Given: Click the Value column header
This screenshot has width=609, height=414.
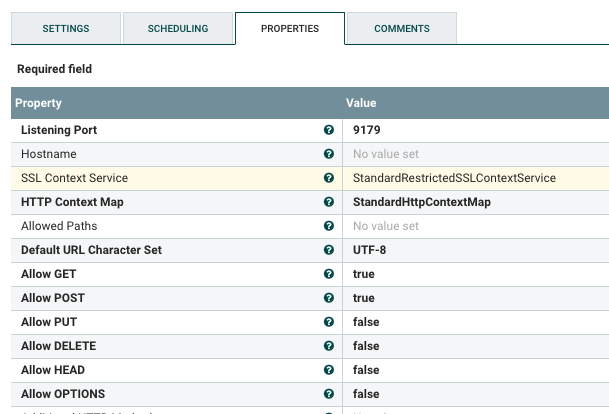Looking at the screenshot, I should tap(361, 103).
